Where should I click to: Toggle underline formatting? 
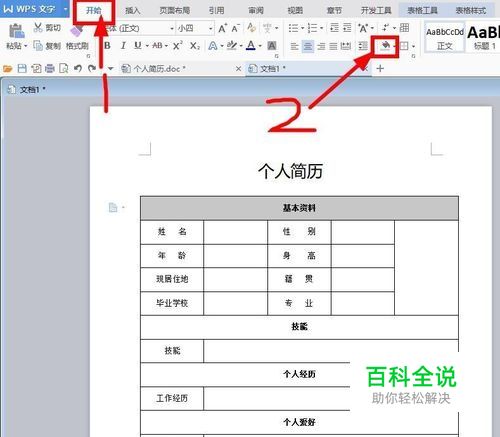coord(137,46)
